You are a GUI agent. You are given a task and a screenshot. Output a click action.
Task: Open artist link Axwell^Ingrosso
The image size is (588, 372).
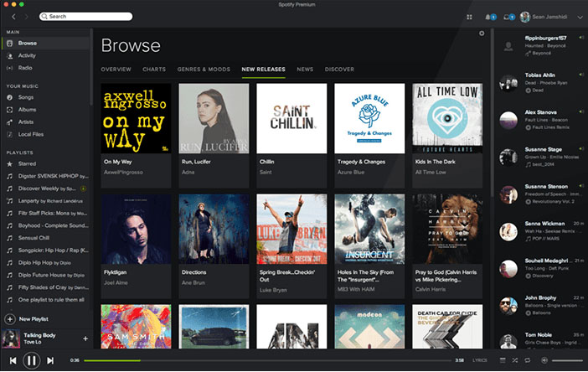pos(123,173)
